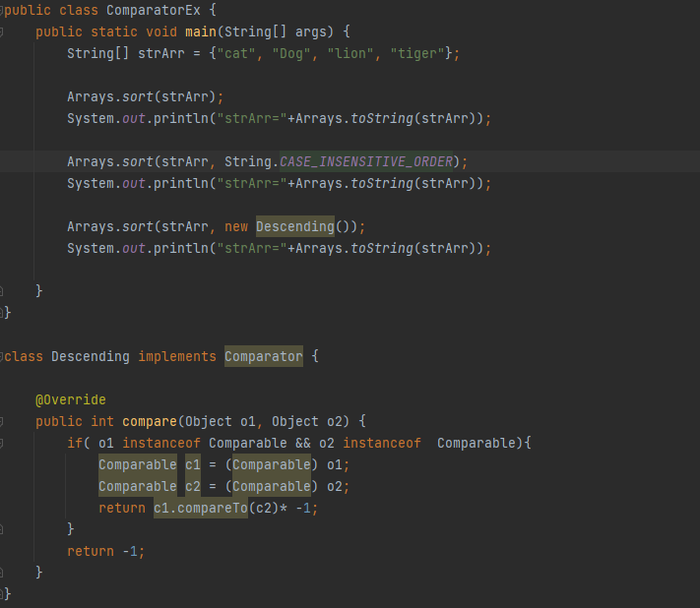Click toString on the line after CASE_INSENSITIVE_ORDER sort
Screen dimensions: 700x608
(382, 183)
